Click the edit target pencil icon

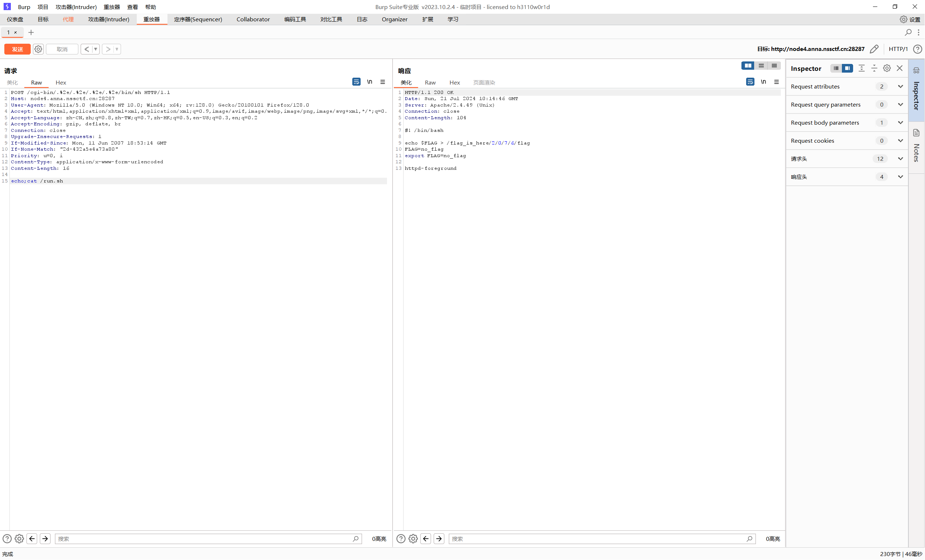click(x=874, y=49)
